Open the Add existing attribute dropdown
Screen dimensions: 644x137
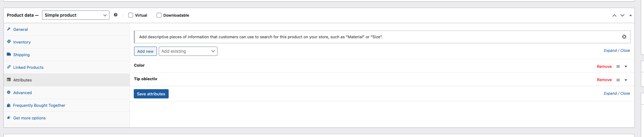(x=188, y=51)
